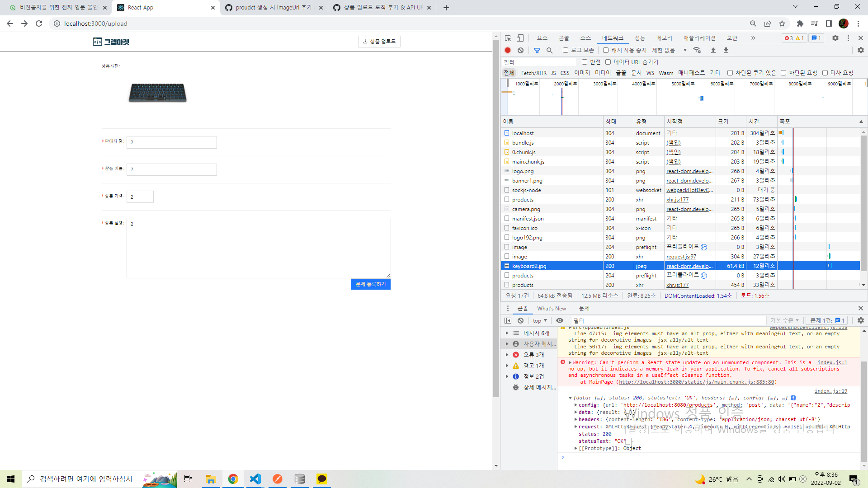868x488 pixels.
Task: Open DevTools settings gear icon
Action: 835,38
